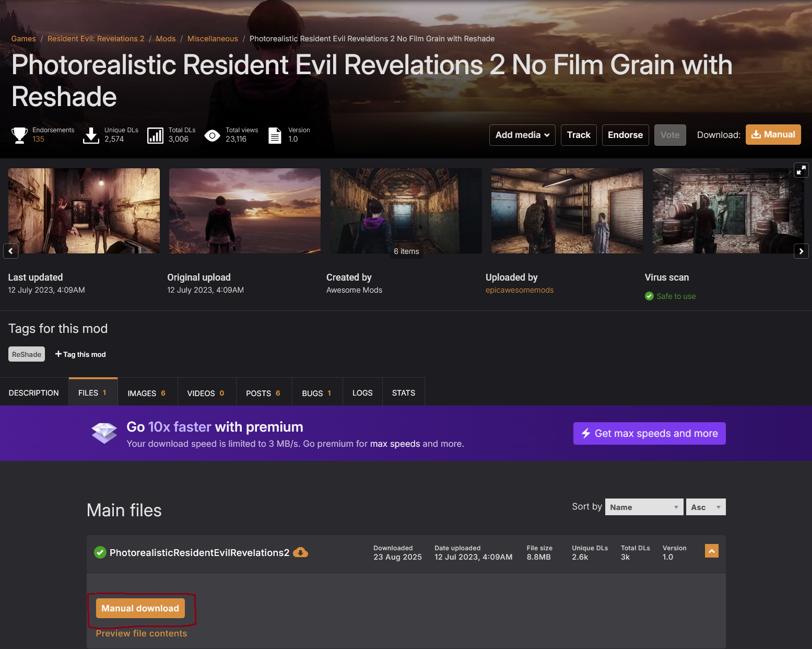Open the barrels and statue screenshot thumbnail
812x649 pixels.
pos(728,211)
